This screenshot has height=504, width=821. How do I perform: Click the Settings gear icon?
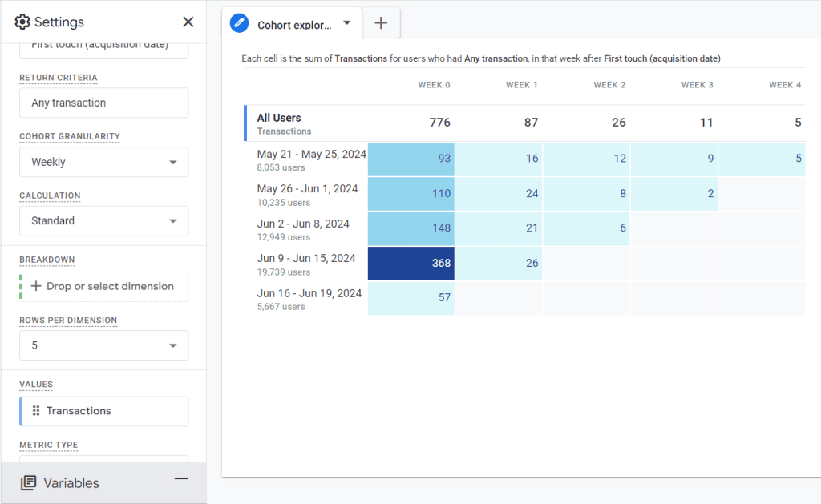pos(22,22)
